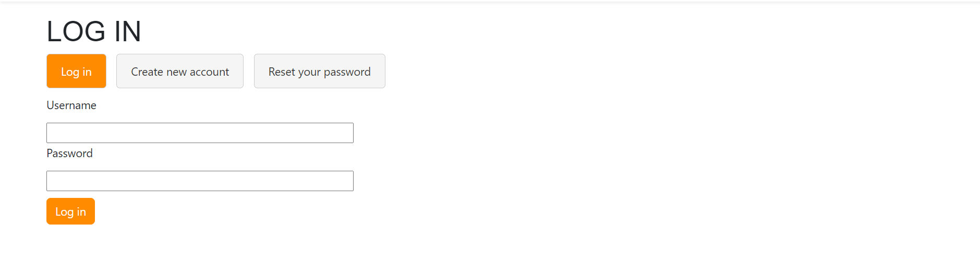Image resolution: width=980 pixels, height=259 pixels.
Task: Click into the Password text box
Action: point(200,181)
